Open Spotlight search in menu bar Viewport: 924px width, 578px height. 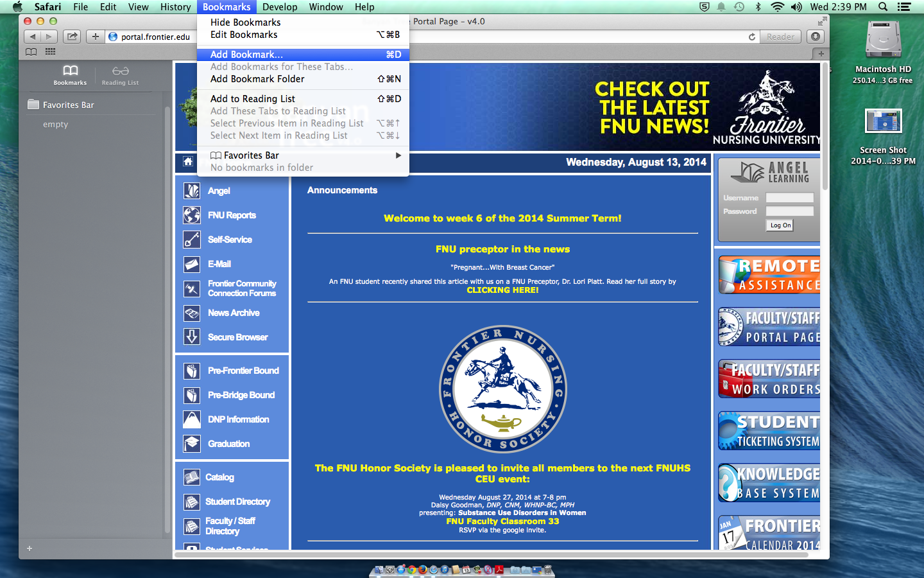[883, 7]
